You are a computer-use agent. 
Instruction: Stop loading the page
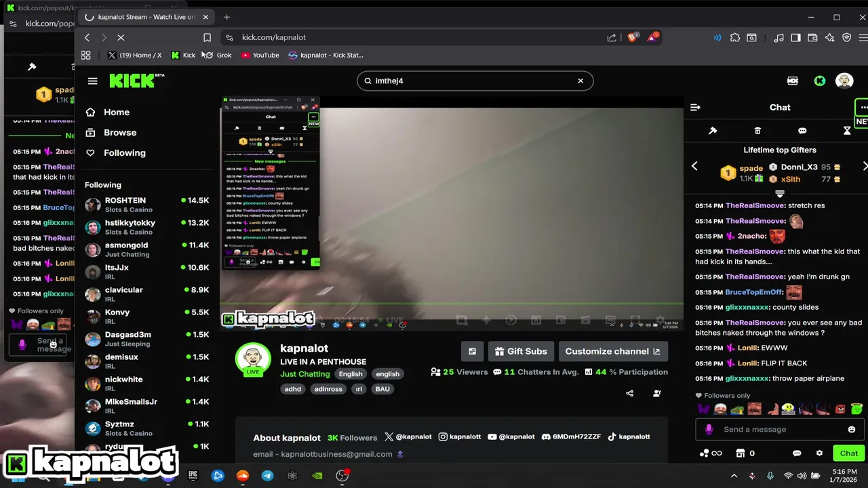[121, 37]
